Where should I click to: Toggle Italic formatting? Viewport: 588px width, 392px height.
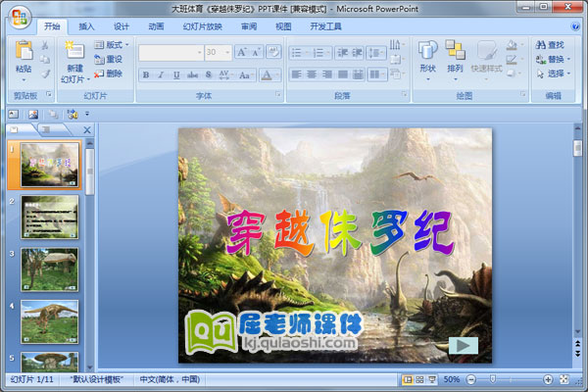[162, 74]
